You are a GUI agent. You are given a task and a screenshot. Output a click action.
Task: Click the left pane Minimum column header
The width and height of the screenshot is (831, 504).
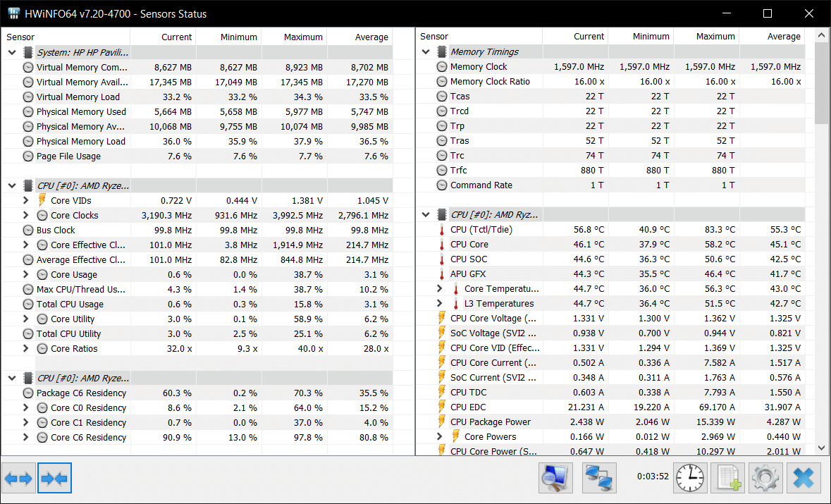pyautogui.click(x=229, y=37)
